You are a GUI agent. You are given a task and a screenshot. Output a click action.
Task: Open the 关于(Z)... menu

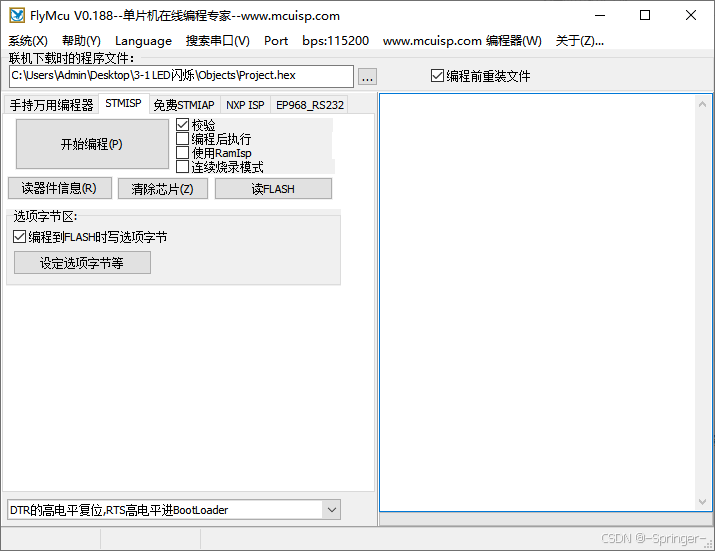tap(579, 41)
